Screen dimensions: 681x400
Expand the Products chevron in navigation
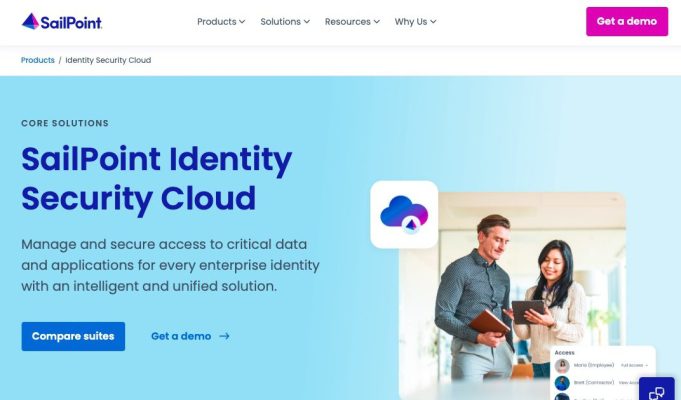(x=242, y=22)
